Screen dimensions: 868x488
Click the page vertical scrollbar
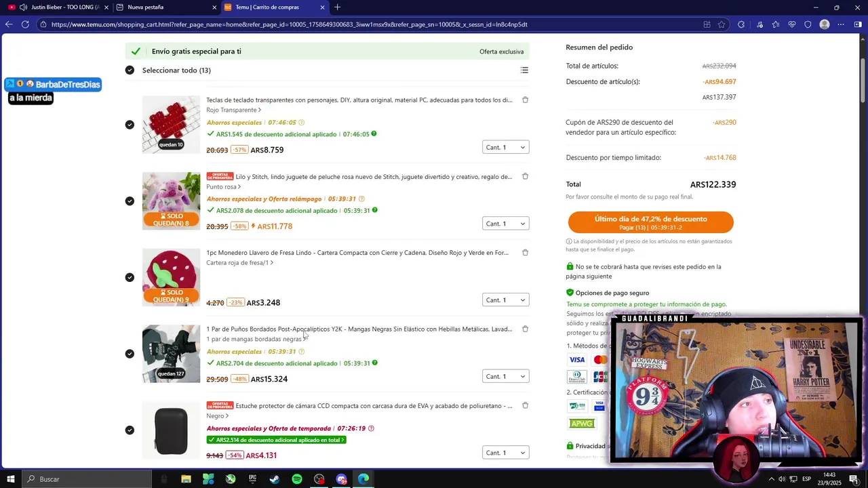[x=863, y=81]
